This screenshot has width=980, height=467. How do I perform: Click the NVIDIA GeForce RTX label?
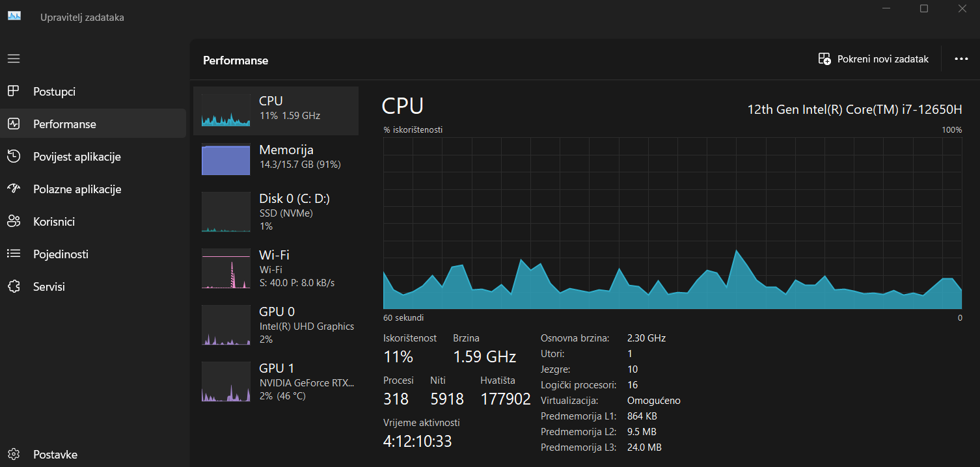click(x=307, y=383)
